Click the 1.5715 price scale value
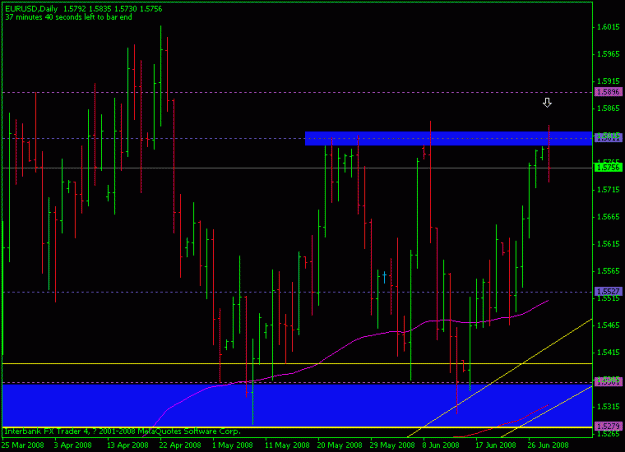 (609, 190)
